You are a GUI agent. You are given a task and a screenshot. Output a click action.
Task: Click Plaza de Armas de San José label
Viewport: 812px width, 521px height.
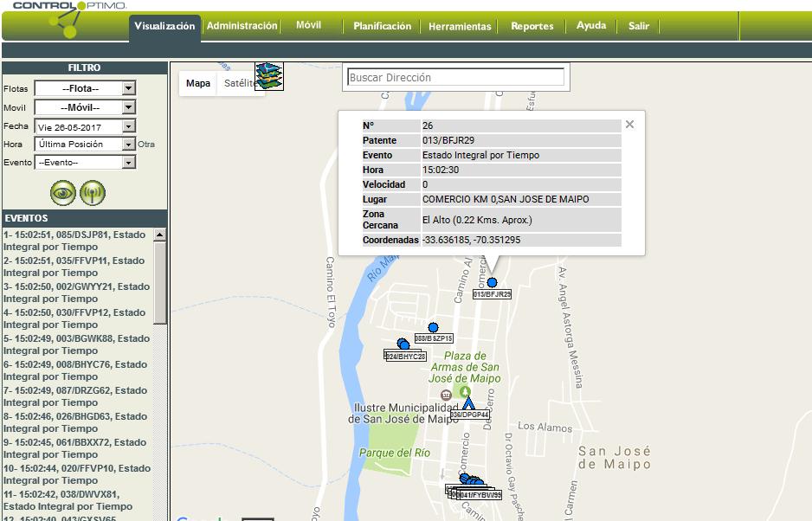point(465,367)
